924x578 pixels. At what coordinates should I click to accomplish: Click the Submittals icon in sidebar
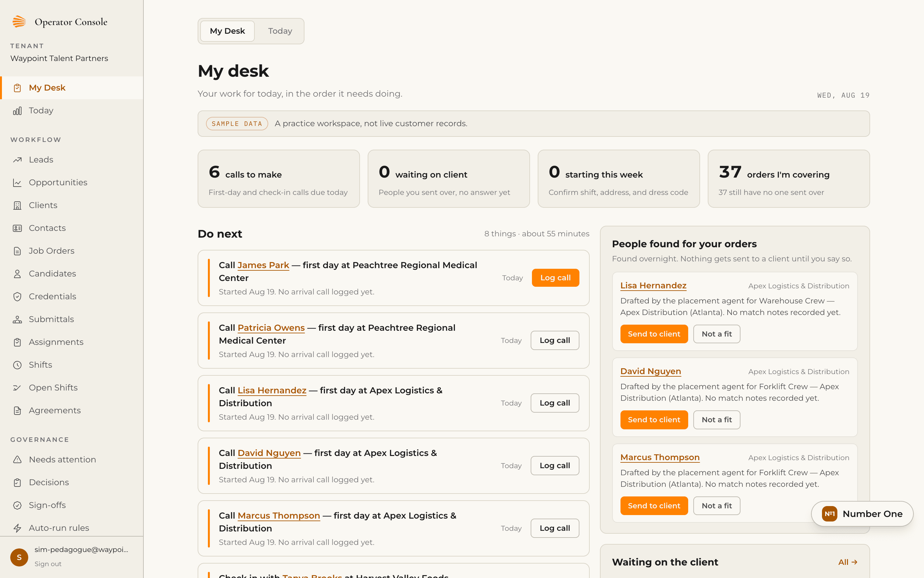tap(17, 320)
